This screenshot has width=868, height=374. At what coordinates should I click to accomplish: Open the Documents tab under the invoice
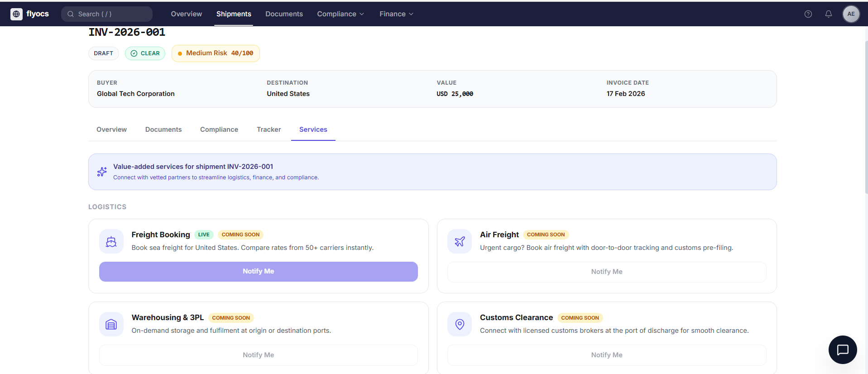point(163,129)
